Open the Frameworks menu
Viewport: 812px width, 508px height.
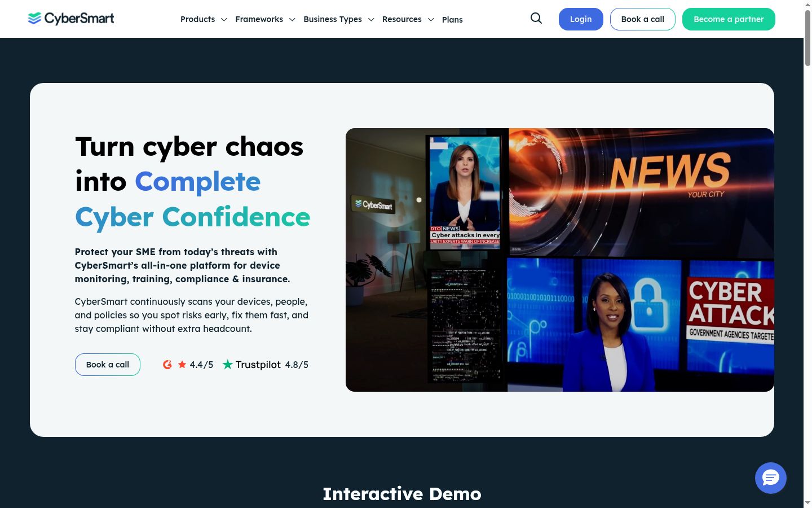click(259, 19)
